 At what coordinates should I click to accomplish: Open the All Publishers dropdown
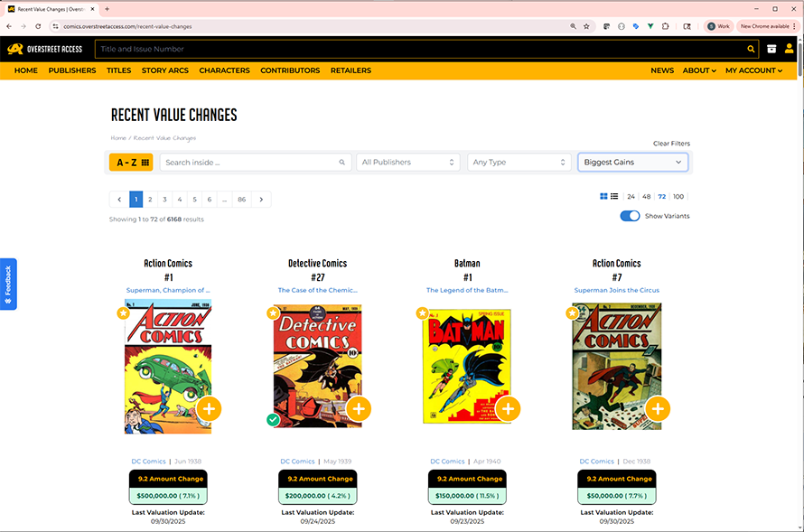click(x=408, y=163)
